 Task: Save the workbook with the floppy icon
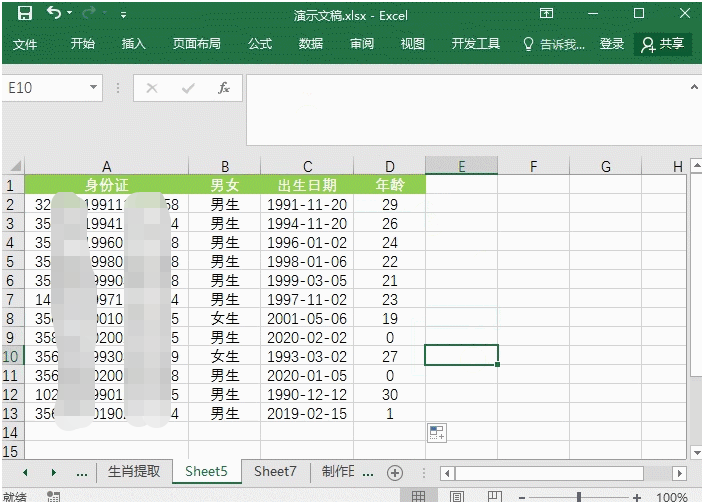pos(25,13)
